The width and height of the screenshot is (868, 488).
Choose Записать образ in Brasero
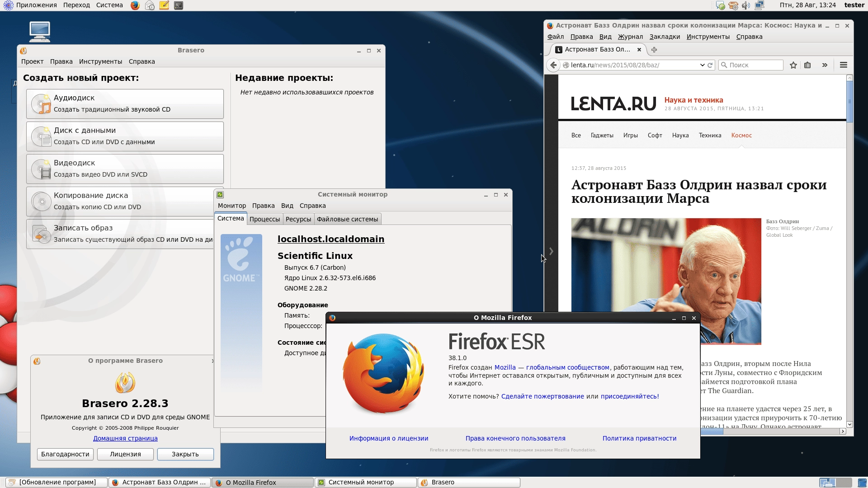pyautogui.click(x=120, y=234)
